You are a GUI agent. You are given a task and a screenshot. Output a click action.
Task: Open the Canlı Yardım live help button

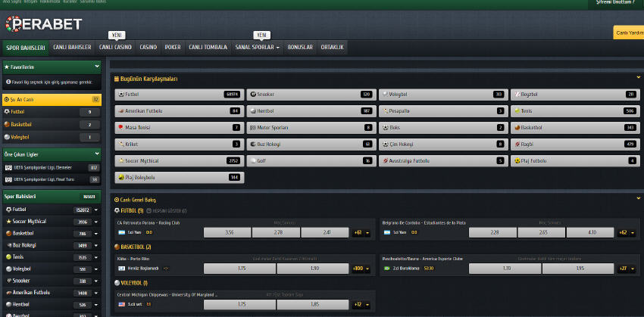coord(629,33)
